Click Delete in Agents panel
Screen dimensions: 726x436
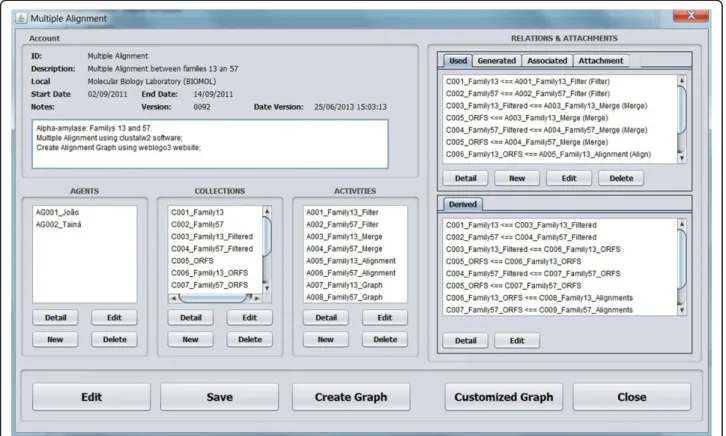114,339
